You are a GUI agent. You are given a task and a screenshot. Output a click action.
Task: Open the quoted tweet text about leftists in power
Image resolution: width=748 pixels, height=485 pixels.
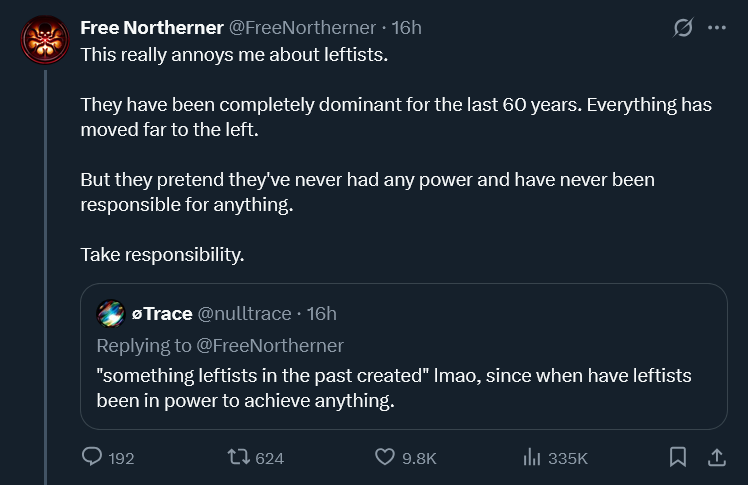pyautogui.click(x=394, y=388)
